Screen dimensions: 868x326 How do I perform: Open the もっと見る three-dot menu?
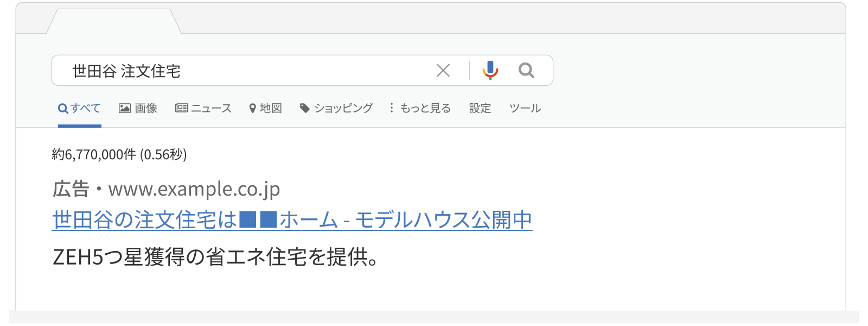(x=392, y=108)
